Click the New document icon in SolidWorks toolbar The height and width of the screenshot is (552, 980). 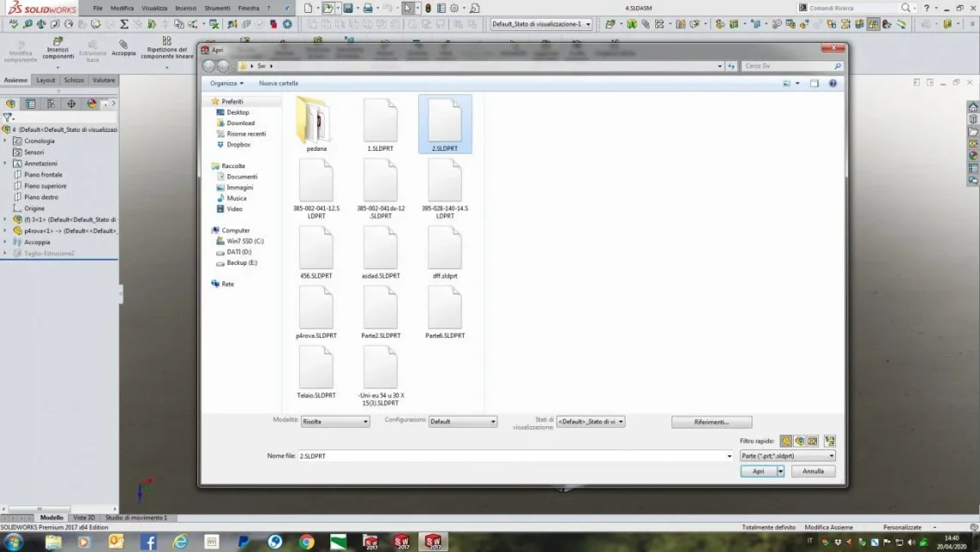(x=308, y=8)
